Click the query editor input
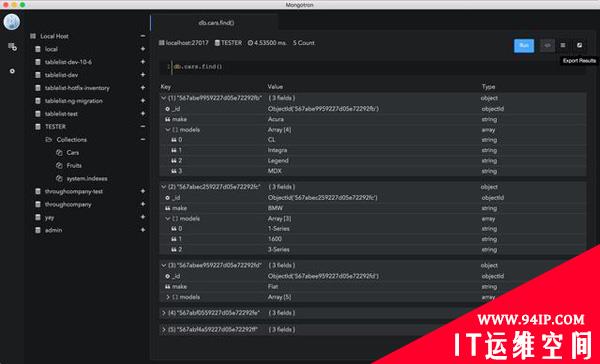600x364 pixels. (373, 67)
